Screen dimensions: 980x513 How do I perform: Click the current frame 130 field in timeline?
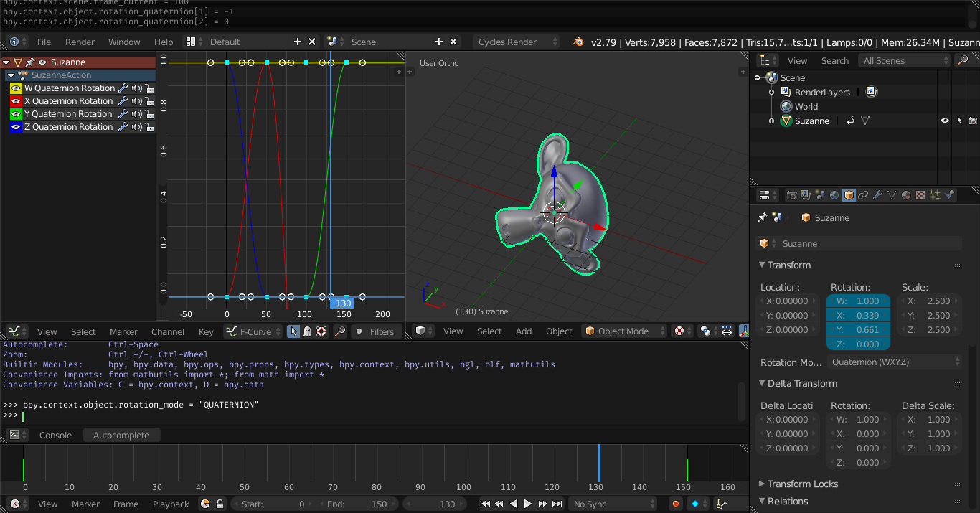click(435, 504)
